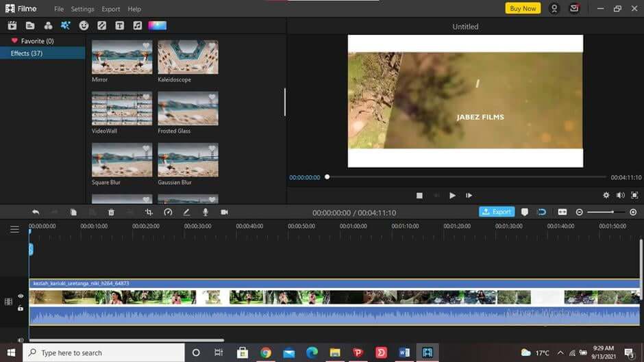The image size is (644, 362).
Task: Start voice-over recording with microphone icon
Action: [206, 212]
